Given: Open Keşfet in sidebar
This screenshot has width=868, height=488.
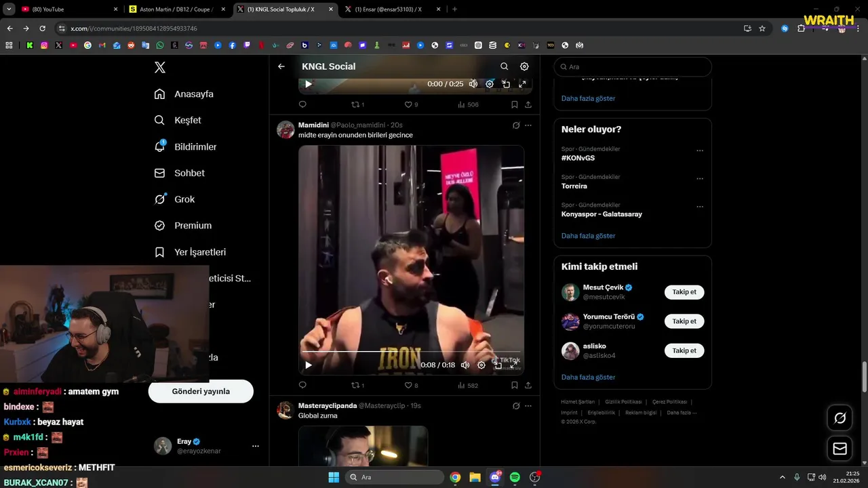Looking at the screenshot, I should tap(178, 120).
